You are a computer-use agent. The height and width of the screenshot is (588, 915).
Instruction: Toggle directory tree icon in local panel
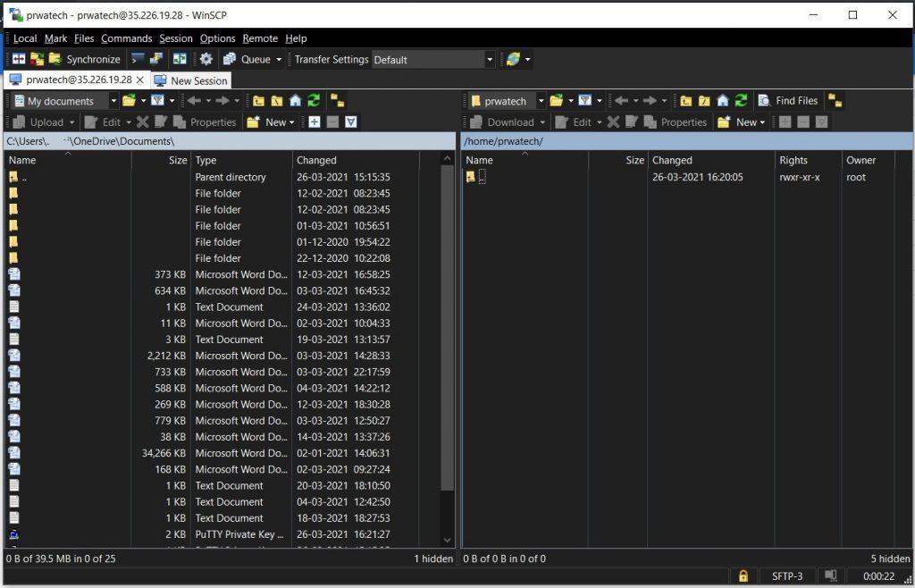pos(337,101)
